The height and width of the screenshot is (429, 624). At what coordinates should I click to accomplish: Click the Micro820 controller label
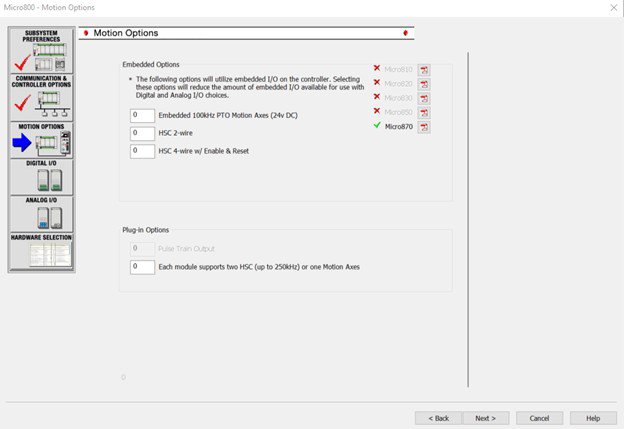pos(398,84)
